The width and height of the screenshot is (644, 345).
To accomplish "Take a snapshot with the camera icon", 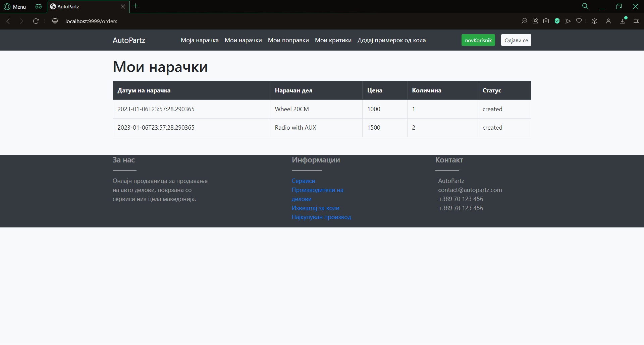I will [546, 21].
